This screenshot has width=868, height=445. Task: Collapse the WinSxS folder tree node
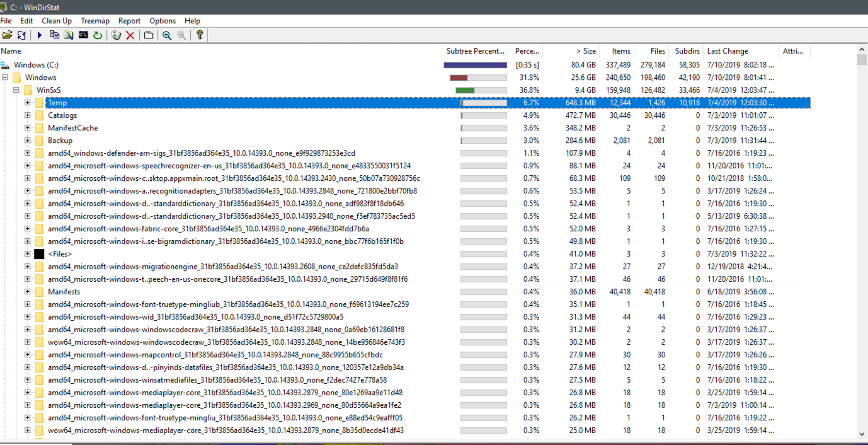[16, 90]
